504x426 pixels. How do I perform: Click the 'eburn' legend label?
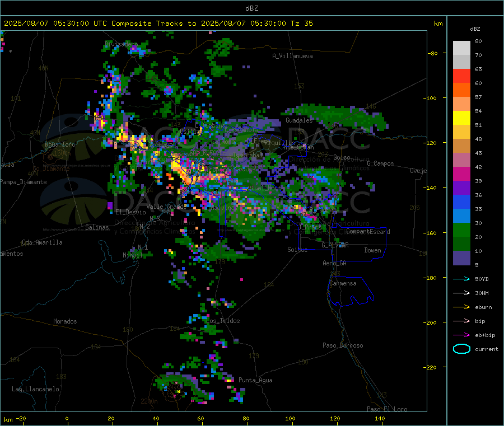(x=483, y=307)
